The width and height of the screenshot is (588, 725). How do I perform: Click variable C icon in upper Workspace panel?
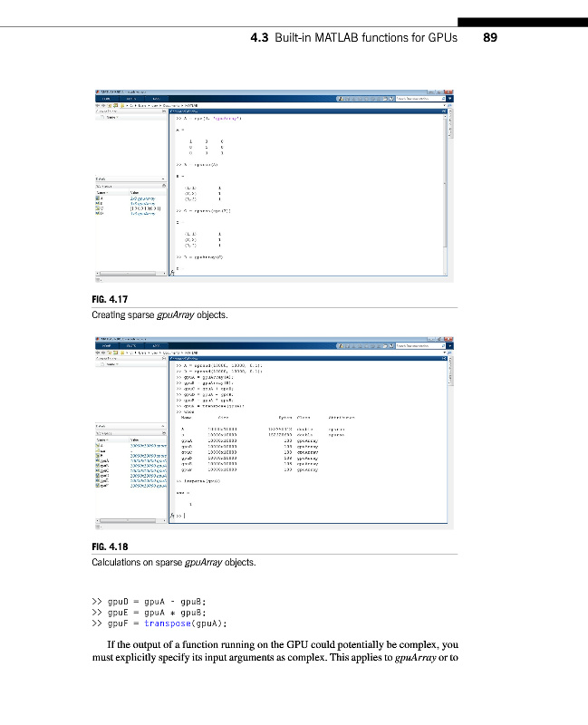click(98, 208)
